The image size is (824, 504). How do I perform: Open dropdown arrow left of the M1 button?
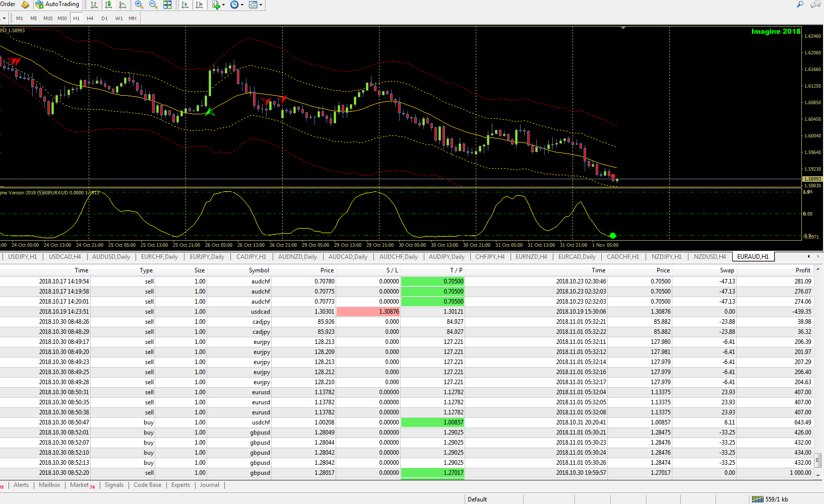click(x=4, y=18)
